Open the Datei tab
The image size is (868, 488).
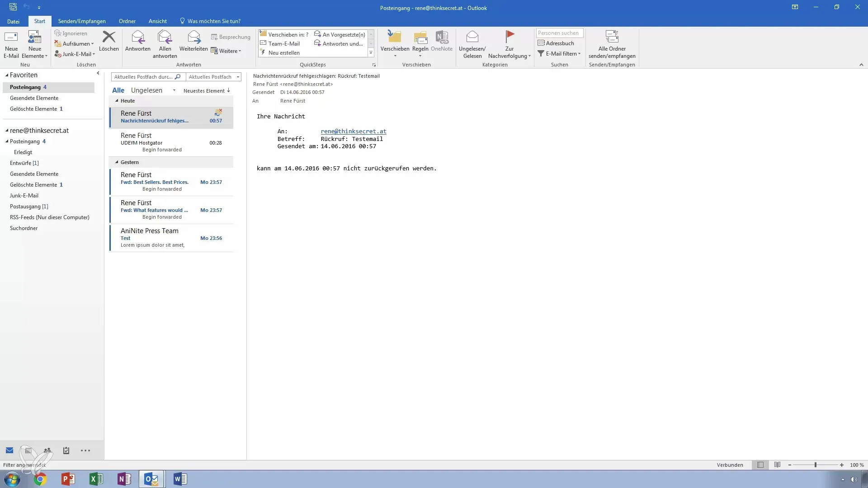[x=13, y=21]
